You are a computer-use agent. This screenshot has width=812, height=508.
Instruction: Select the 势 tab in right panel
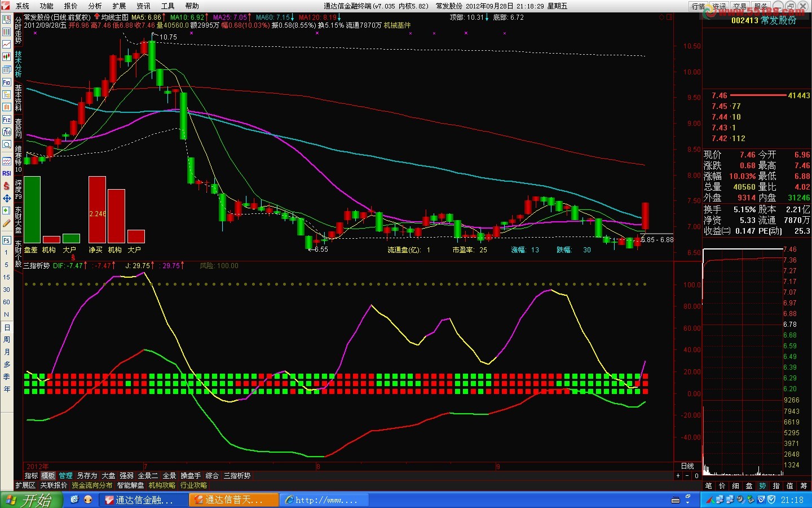coord(762,485)
